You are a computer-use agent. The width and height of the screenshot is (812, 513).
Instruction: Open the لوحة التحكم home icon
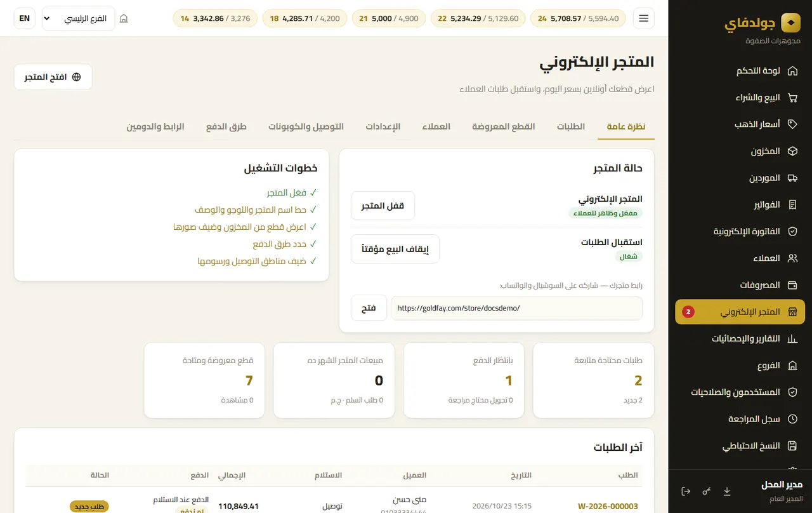click(792, 71)
